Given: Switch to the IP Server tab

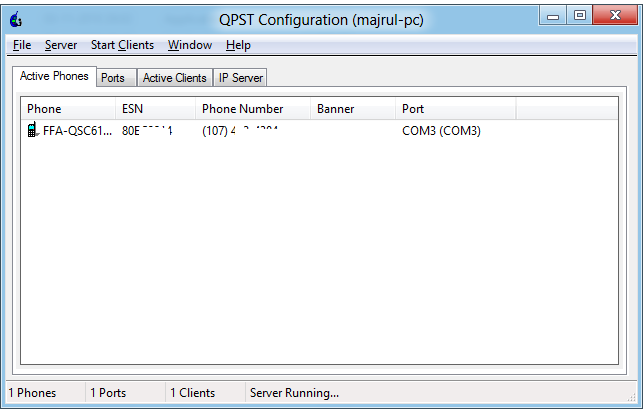Looking at the screenshot, I should pos(240,78).
